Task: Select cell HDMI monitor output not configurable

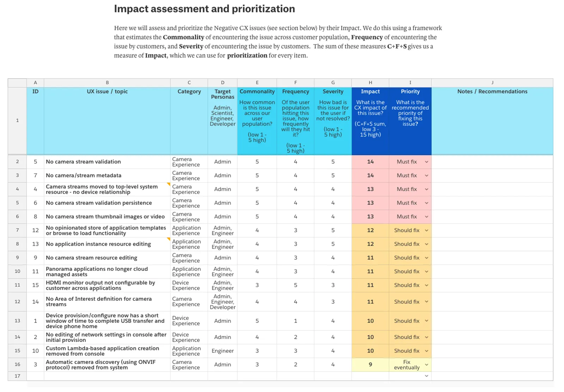Action: [107, 286]
